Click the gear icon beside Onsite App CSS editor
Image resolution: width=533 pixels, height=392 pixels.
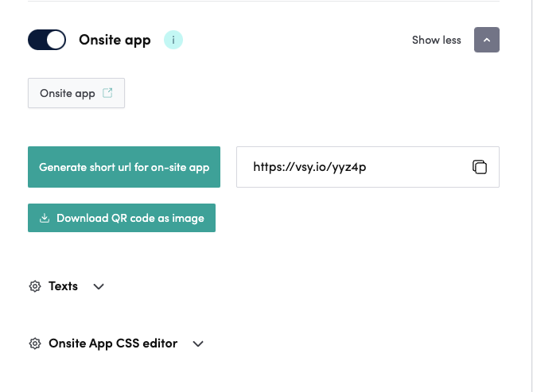[x=35, y=343]
